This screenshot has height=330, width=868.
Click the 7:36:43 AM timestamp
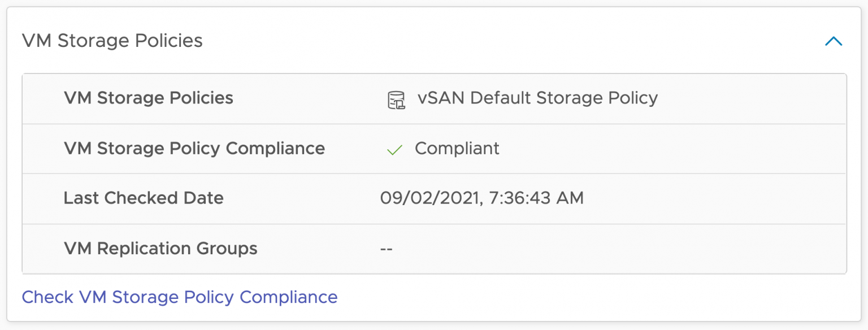coord(536,198)
